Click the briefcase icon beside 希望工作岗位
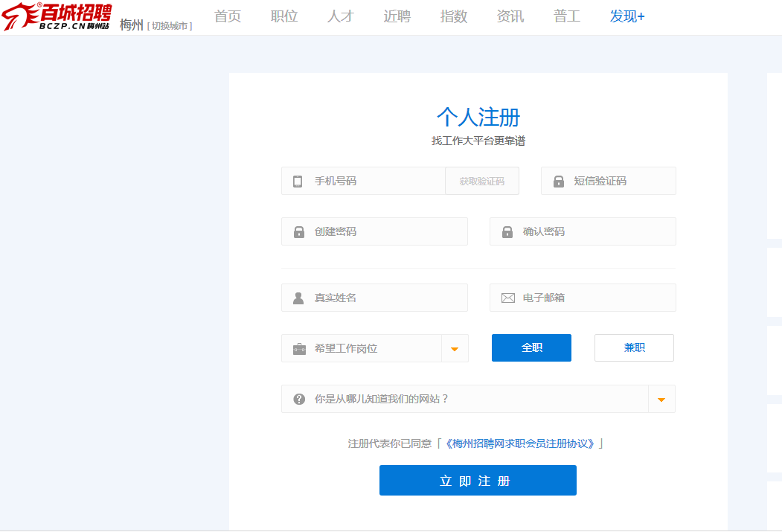This screenshot has height=532, width=782. click(299, 349)
